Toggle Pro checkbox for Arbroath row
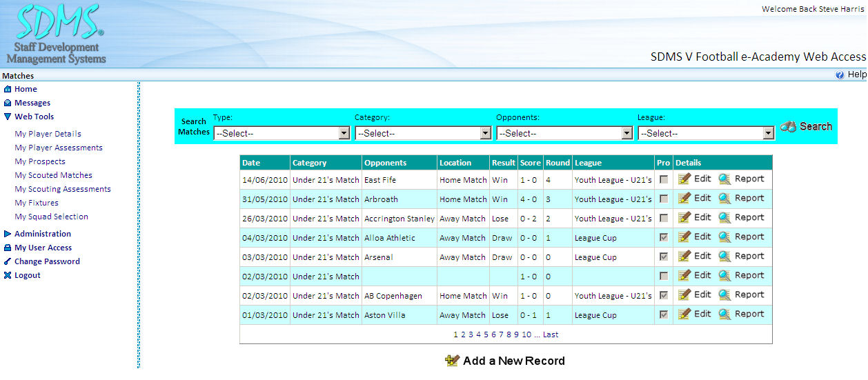 [663, 199]
